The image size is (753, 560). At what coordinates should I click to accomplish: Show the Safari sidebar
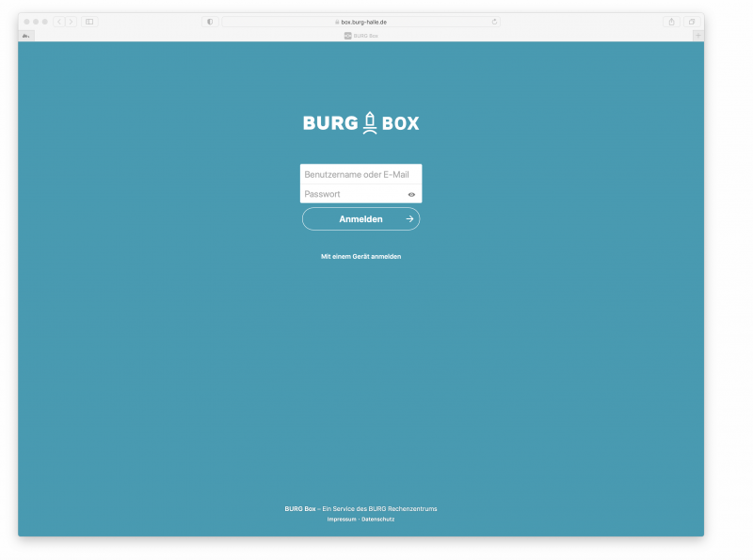[x=89, y=22]
